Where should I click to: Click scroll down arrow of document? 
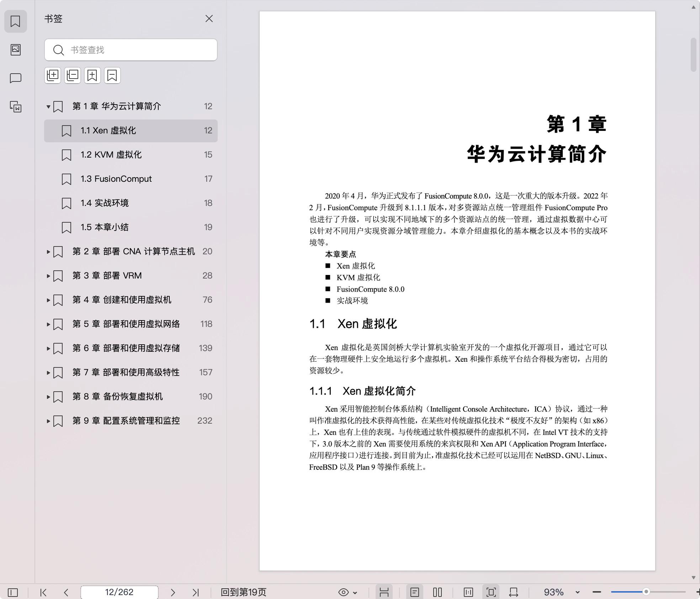click(x=694, y=578)
